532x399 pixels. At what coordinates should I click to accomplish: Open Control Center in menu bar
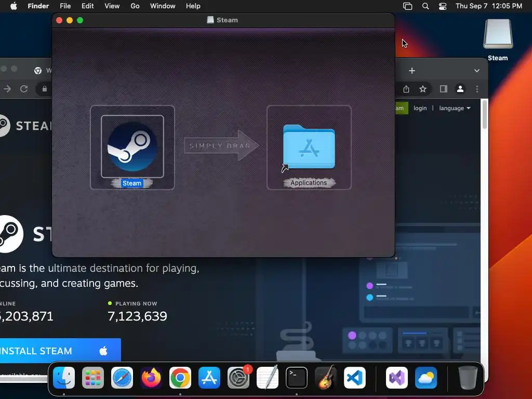click(x=443, y=6)
